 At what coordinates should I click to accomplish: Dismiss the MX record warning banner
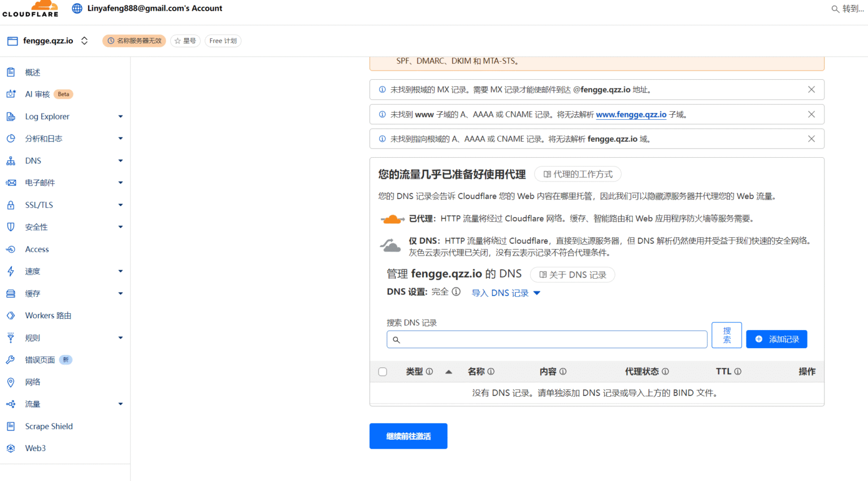tap(811, 89)
